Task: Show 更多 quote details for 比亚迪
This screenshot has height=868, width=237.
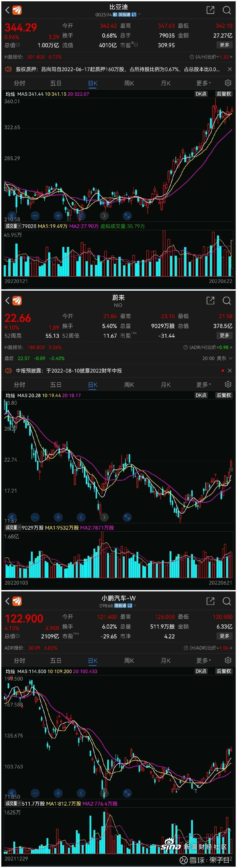Action: (x=224, y=45)
